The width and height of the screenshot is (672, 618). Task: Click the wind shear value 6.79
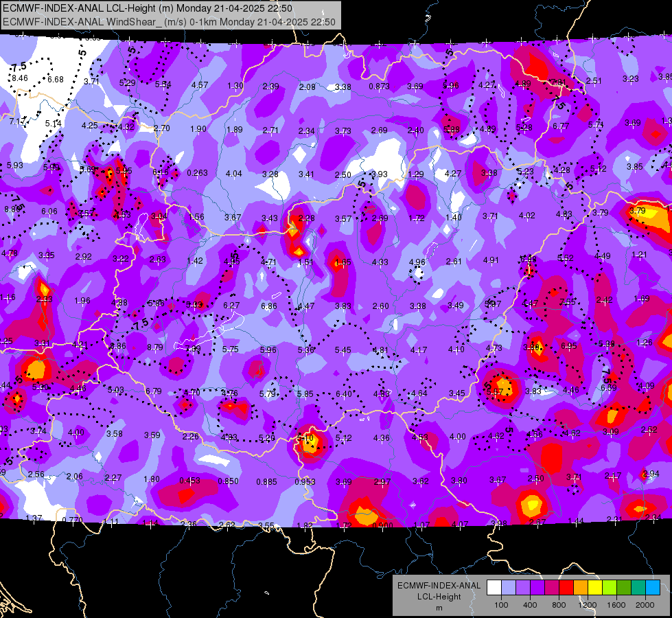[154, 391]
